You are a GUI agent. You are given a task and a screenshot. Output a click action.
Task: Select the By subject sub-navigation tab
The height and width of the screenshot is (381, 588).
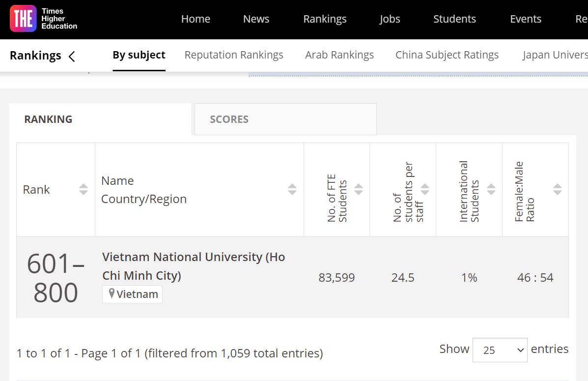(x=139, y=55)
